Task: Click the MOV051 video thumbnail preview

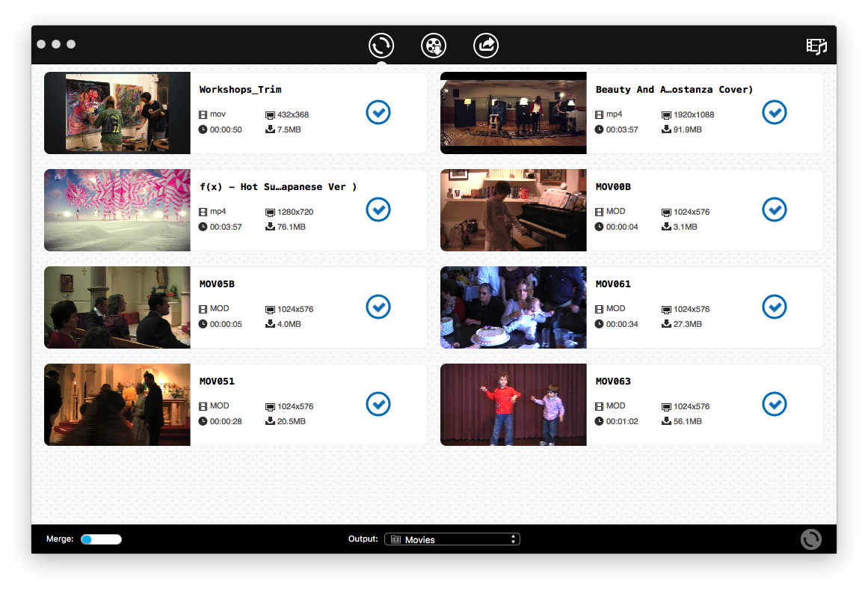Action: (117, 405)
